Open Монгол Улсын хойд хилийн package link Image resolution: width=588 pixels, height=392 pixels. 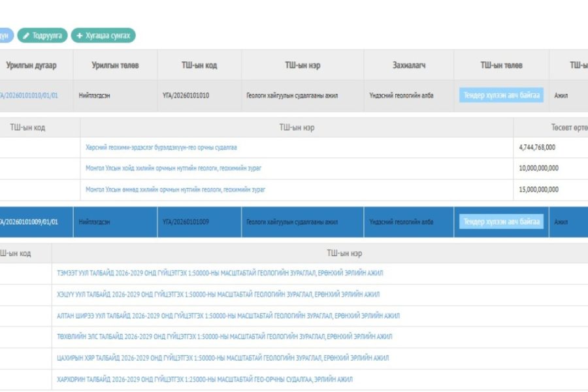[173, 169]
